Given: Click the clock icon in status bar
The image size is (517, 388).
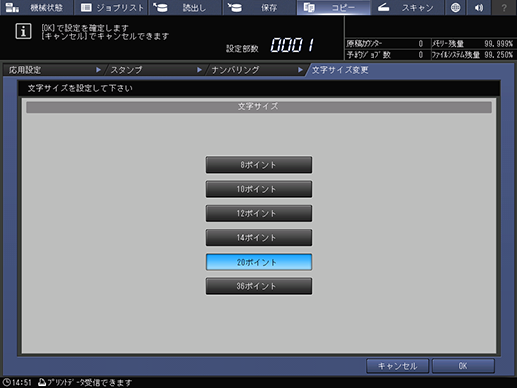Looking at the screenshot, I should click(x=6, y=382).
